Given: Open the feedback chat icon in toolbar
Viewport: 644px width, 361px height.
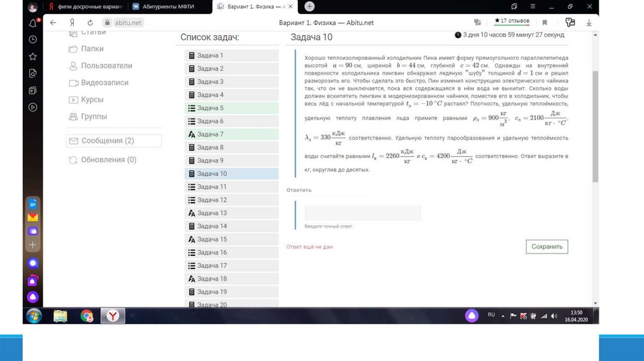Looking at the screenshot, I should coord(570,23).
